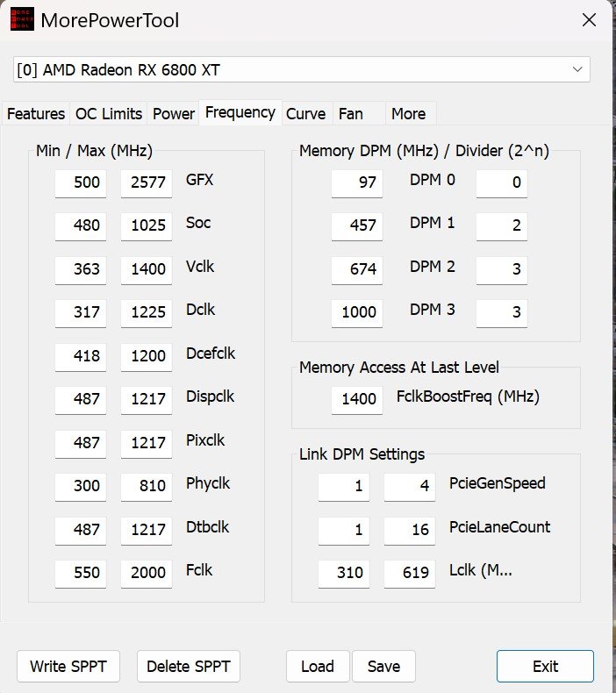Edit the Fclk maximum field showing 2000
Viewport: 616px width, 693px height.
(x=147, y=574)
